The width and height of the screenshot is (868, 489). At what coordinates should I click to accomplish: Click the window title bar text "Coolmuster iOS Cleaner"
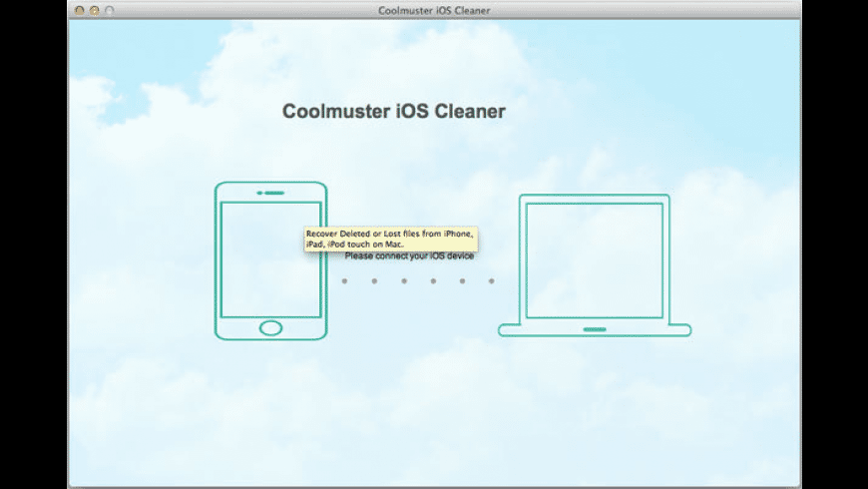[434, 10]
